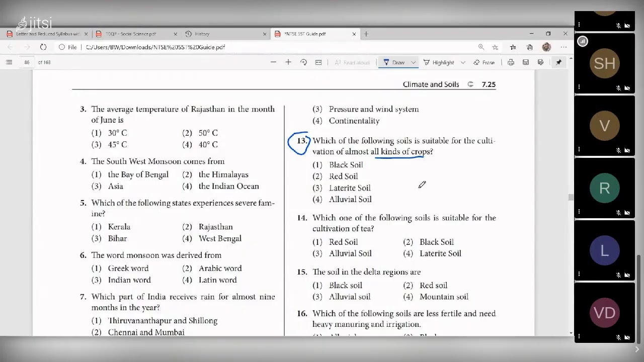Toggle fit to width page view
644x362 pixels.
318,62
